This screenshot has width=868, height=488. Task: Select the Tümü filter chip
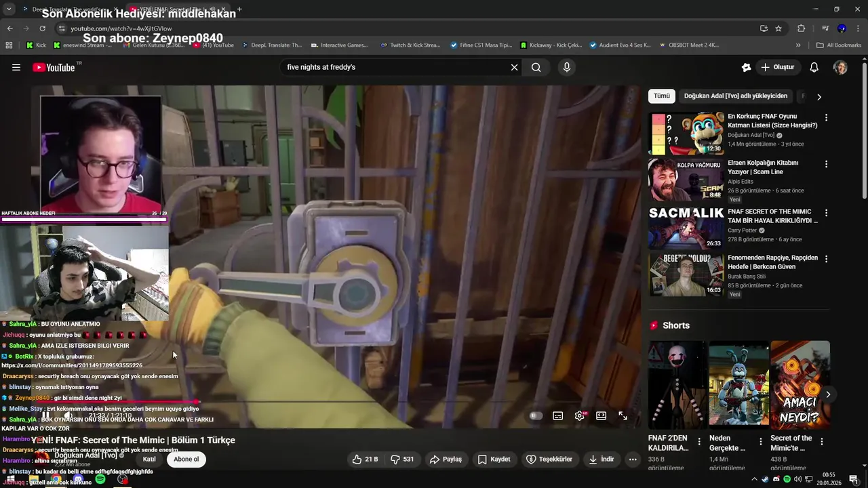click(661, 96)
